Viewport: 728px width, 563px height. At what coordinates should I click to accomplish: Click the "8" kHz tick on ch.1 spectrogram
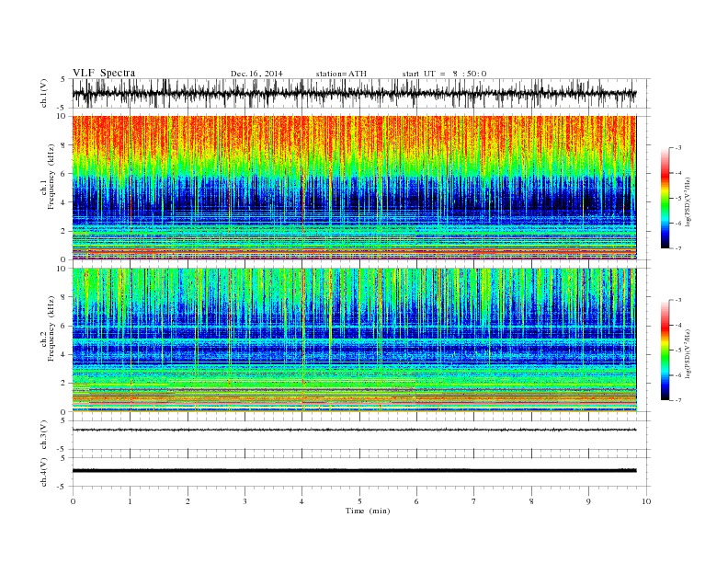click(x=64, y=145)
